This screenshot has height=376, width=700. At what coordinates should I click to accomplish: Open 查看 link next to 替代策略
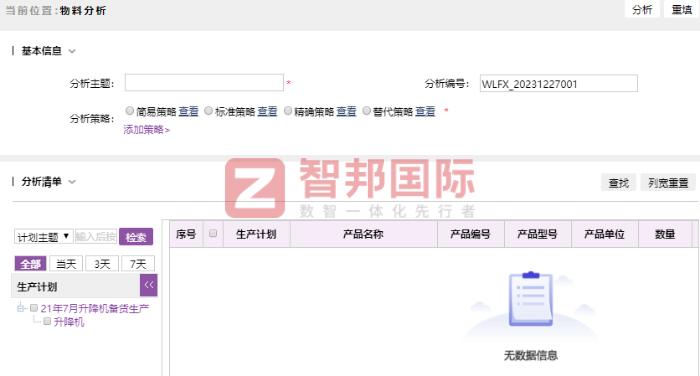click(x=425, y=112)
